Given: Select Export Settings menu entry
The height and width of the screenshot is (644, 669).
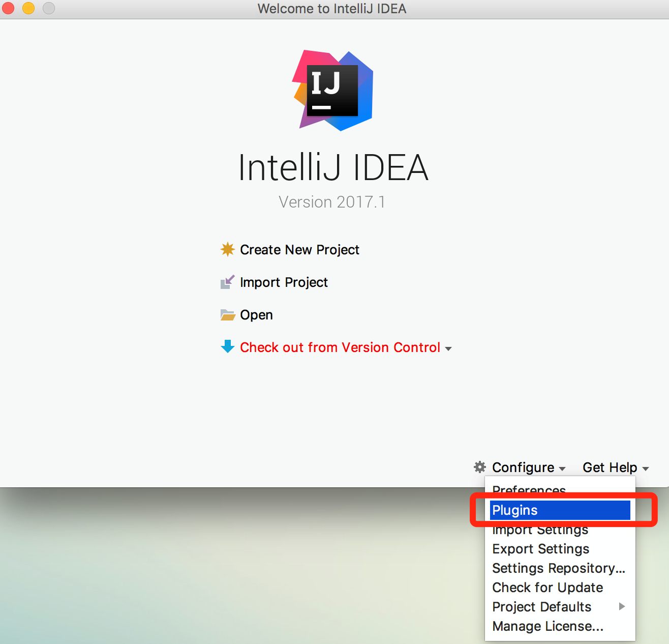Looking at the screenshot, I should point(560,549).
